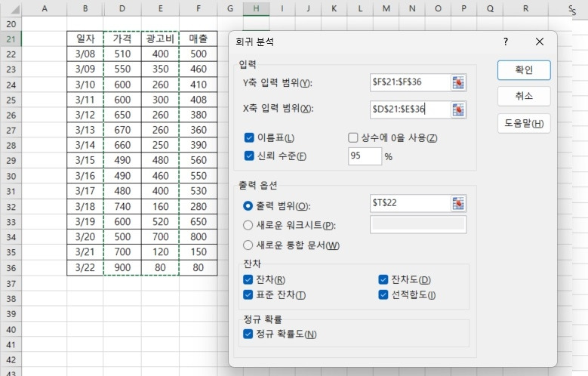
Task: Click range selector icon for 출력 범위
Action: point(458,203)
